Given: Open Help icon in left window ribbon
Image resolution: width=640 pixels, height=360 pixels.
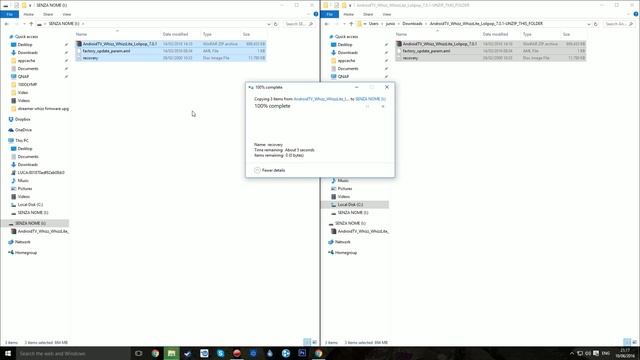Looking at the screenshot, I should tap(316, 14).
